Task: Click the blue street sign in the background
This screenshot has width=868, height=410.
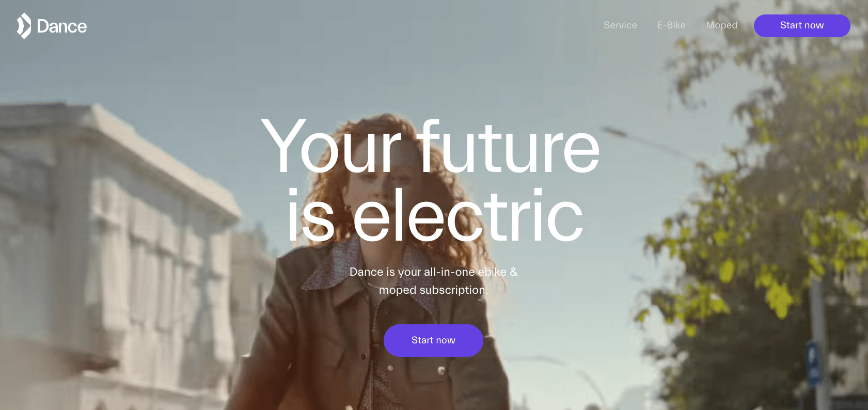Action: pyautogui.click(x=813, y=363)
